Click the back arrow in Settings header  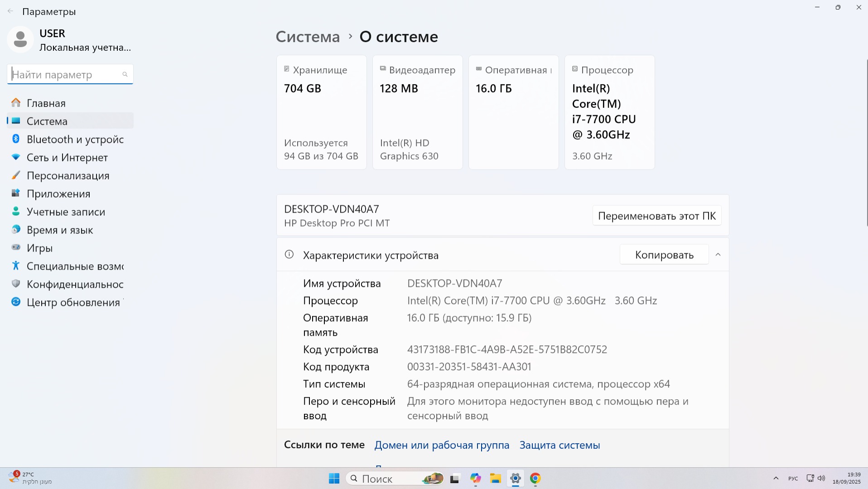click(10, 11)
